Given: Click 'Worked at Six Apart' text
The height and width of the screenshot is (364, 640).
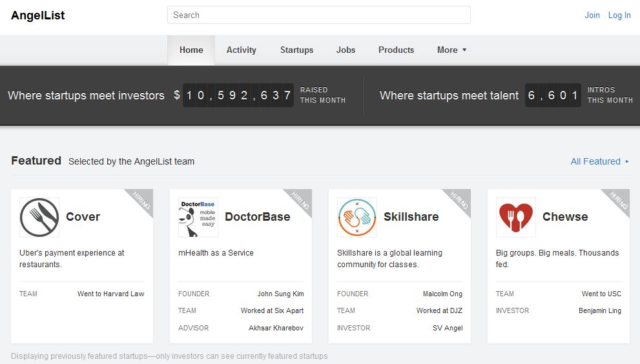Looking at the screenshot, I should pos(272,310).
